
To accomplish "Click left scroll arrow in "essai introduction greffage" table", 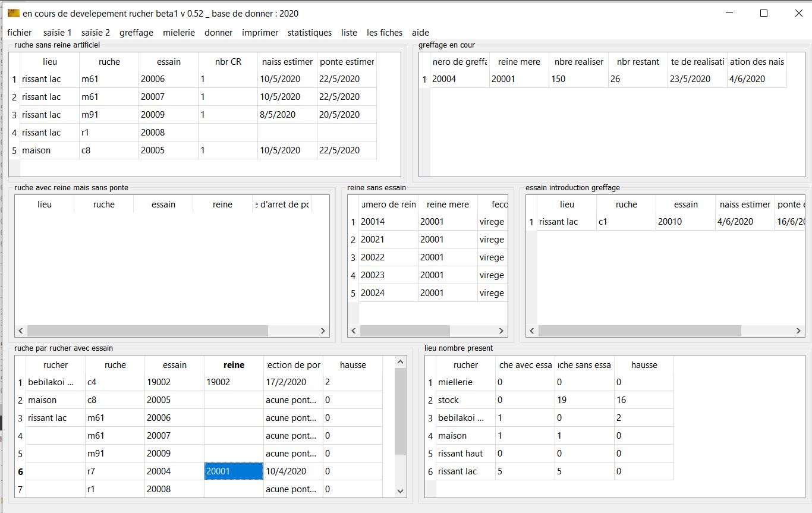I will tap(532, 331).
